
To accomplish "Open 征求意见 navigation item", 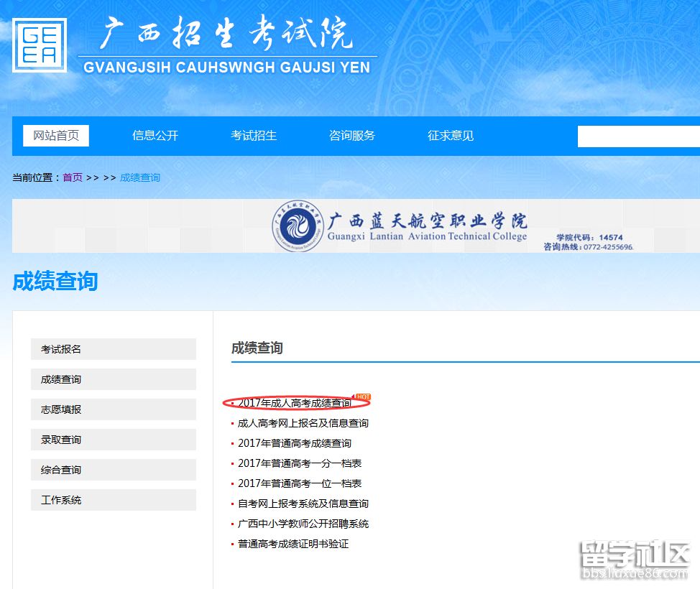I will click(x=451, y=136).
